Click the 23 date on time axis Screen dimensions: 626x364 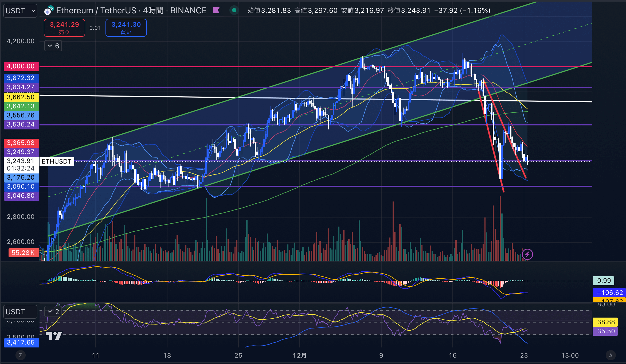(524, 355)
